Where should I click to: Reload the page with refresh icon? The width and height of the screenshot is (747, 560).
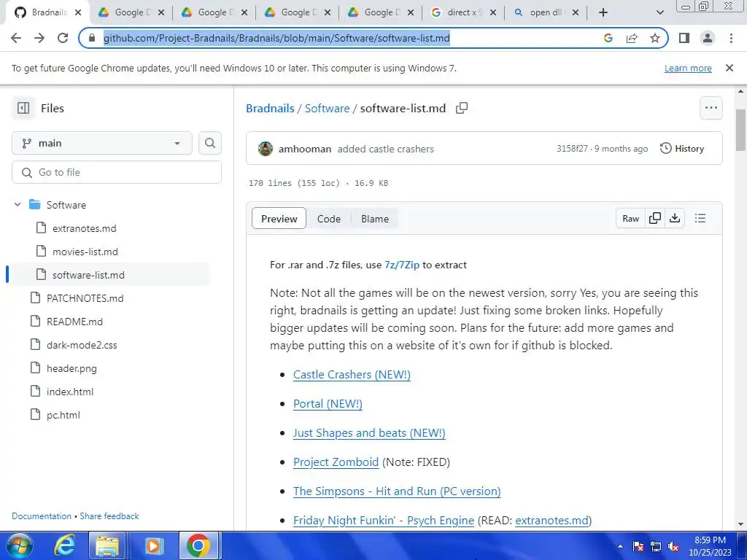63,38
